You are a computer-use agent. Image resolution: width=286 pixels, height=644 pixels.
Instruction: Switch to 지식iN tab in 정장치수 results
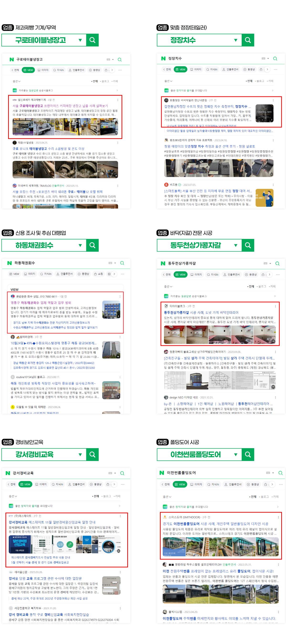click(x=212, y=69)
